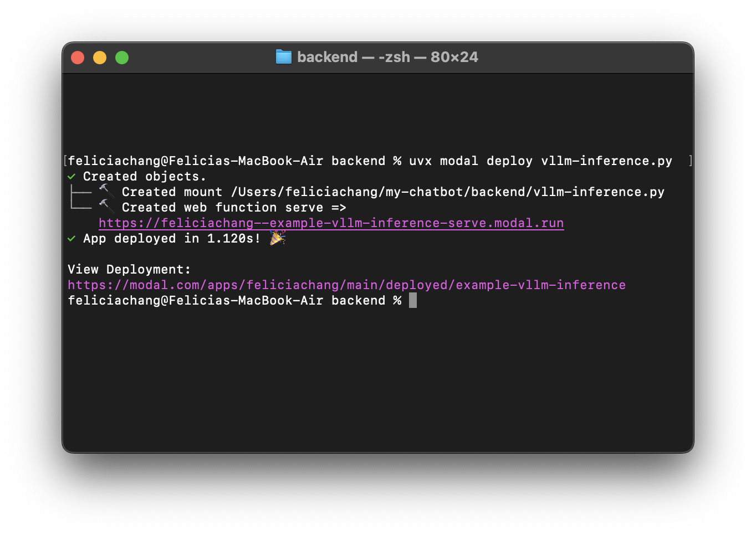Click the green checkmark before Created objects

tap(71, 176)
